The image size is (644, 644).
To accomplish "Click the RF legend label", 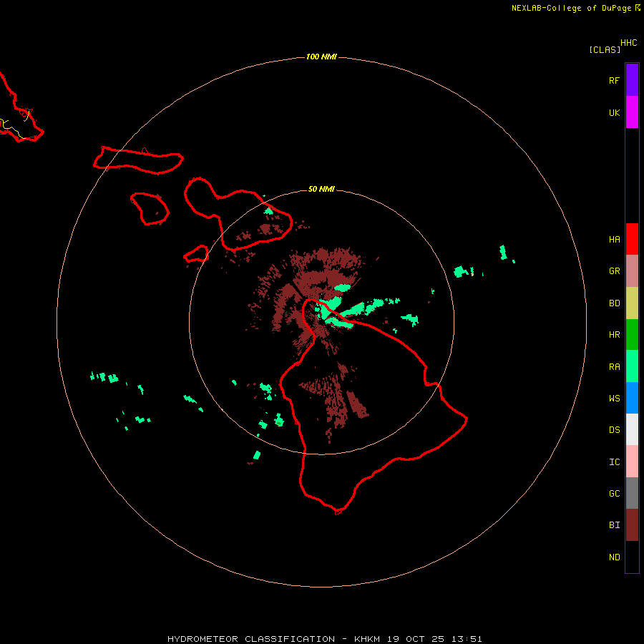I will coord(614,80).
